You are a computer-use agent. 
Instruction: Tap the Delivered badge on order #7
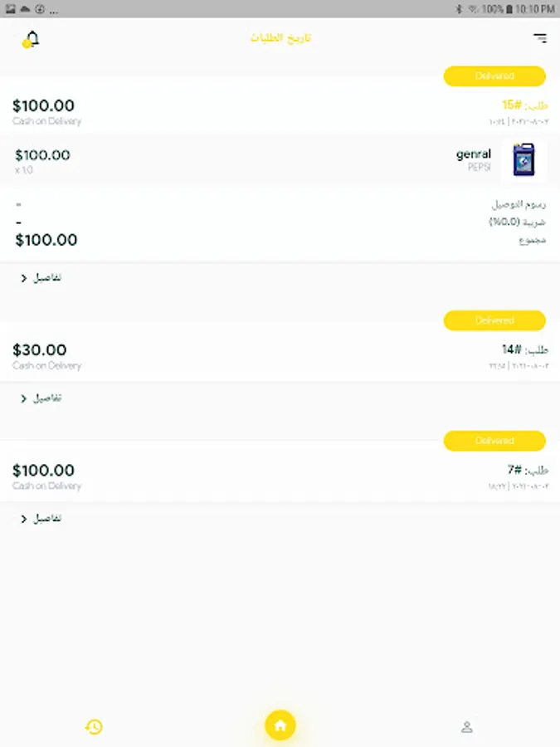(x=494, y=441)
